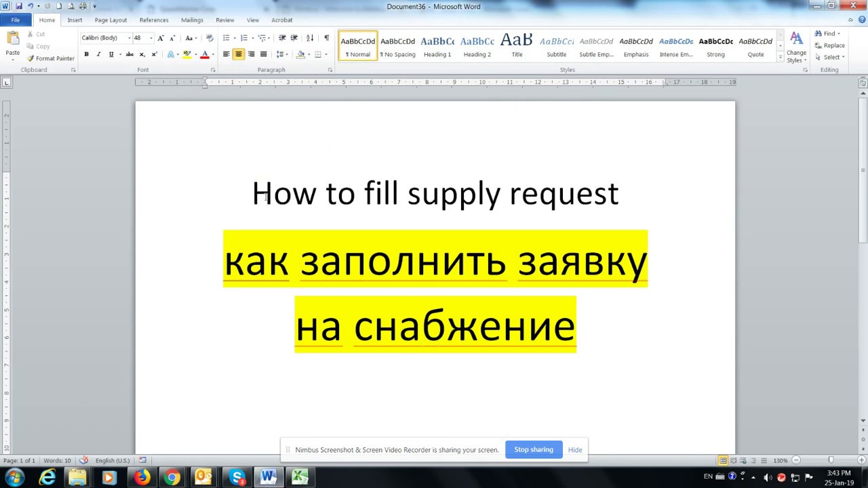This screenshot has width=868, height=488.
Task: Click the Decrease Indent icon
Action: [282, 38]
